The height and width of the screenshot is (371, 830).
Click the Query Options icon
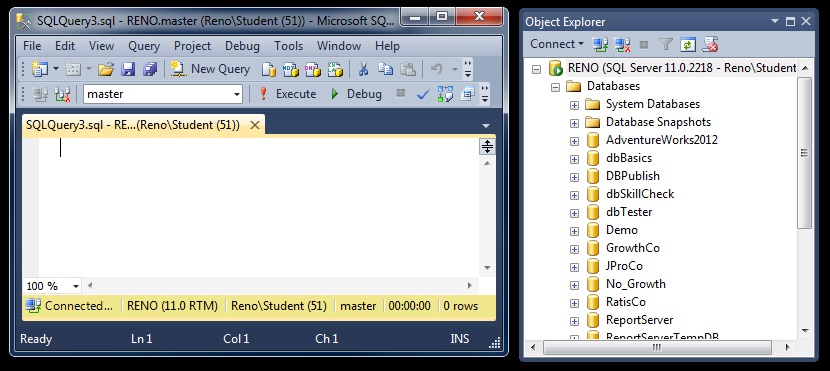467,94
